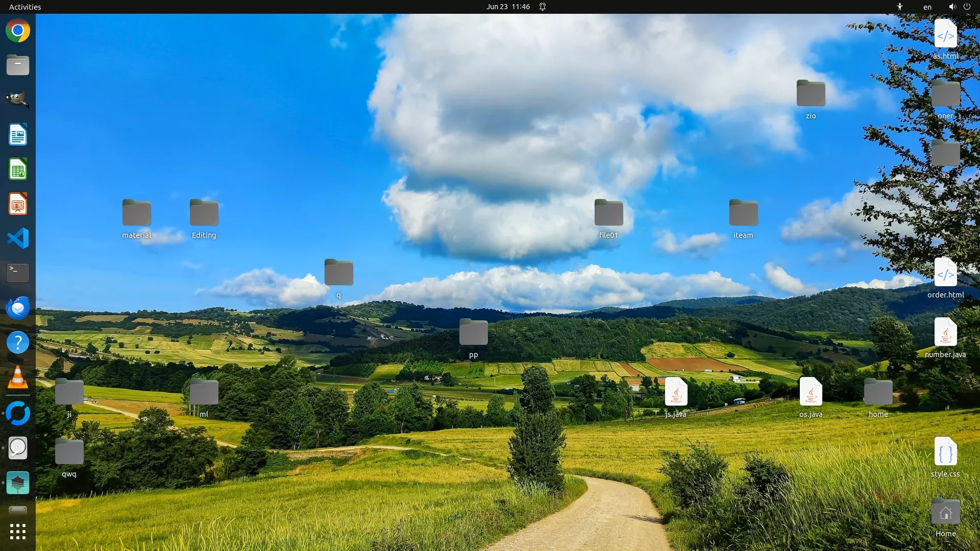Open LibreOffice Writer from the dock
980x551 pixels.
tap(18, 135)
